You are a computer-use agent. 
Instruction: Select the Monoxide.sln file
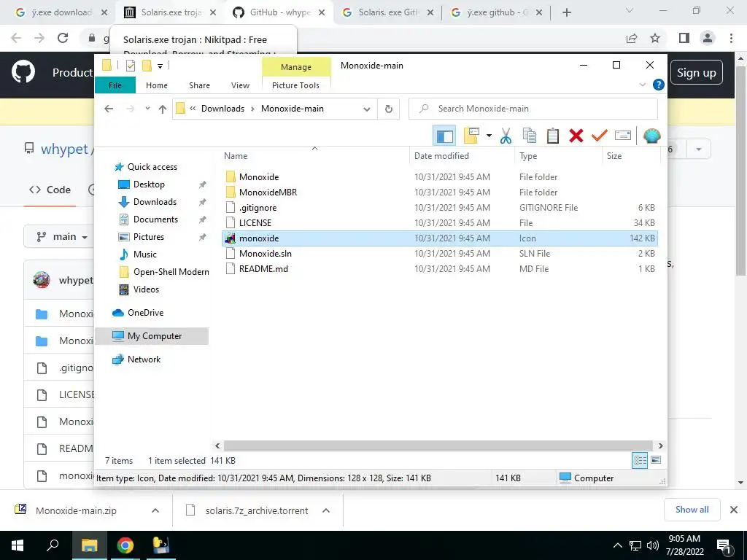440,253
